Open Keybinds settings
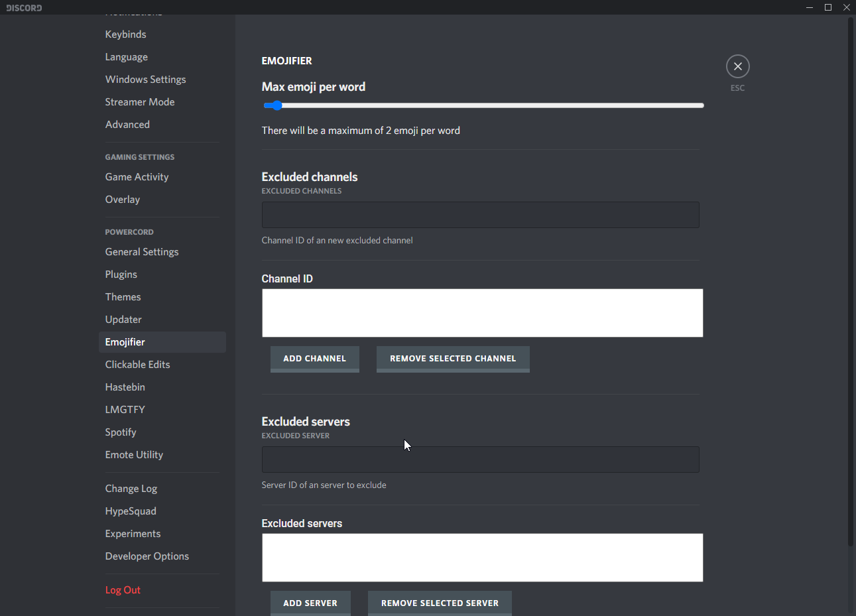 [162, 34]
